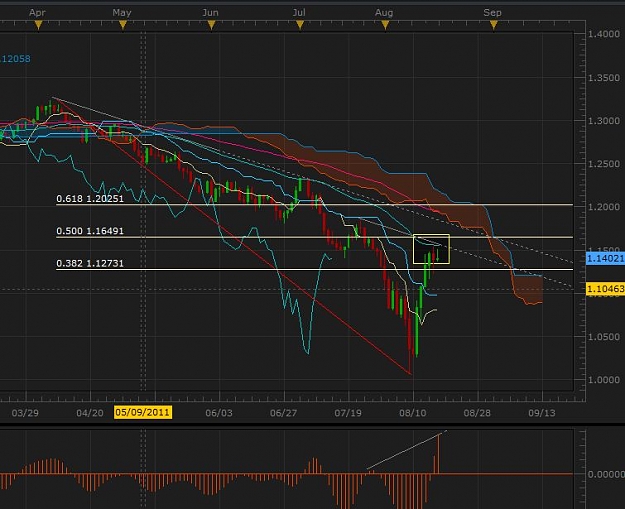
Task: Click the Jul month marker triangle
Action: (x=300, y=26)
